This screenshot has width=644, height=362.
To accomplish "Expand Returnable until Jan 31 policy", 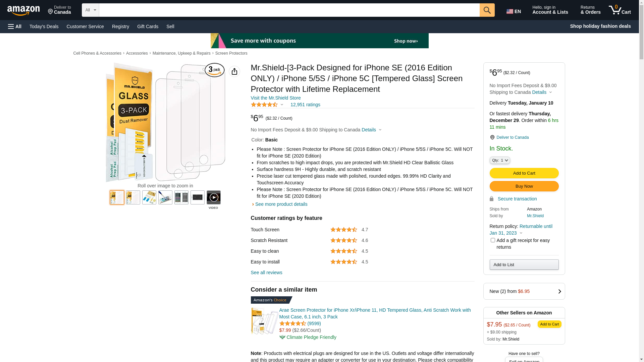I will point(521,233).
